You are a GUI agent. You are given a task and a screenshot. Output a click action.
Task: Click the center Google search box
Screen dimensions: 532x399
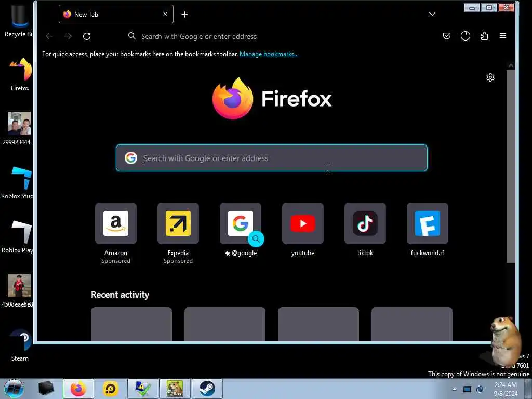tap(271, 158)
